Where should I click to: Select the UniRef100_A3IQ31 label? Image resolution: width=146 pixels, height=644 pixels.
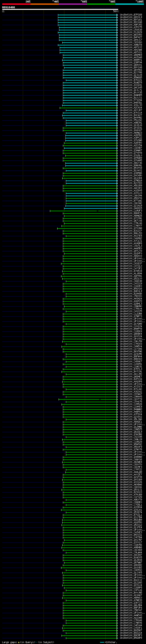[x=131, y=85]
